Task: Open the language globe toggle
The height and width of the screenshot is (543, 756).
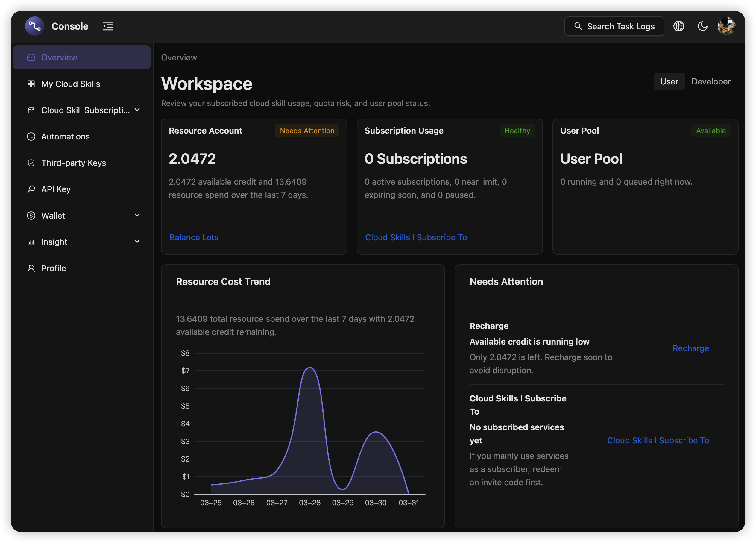Action: pyautogui.click(x=679, y=26)
